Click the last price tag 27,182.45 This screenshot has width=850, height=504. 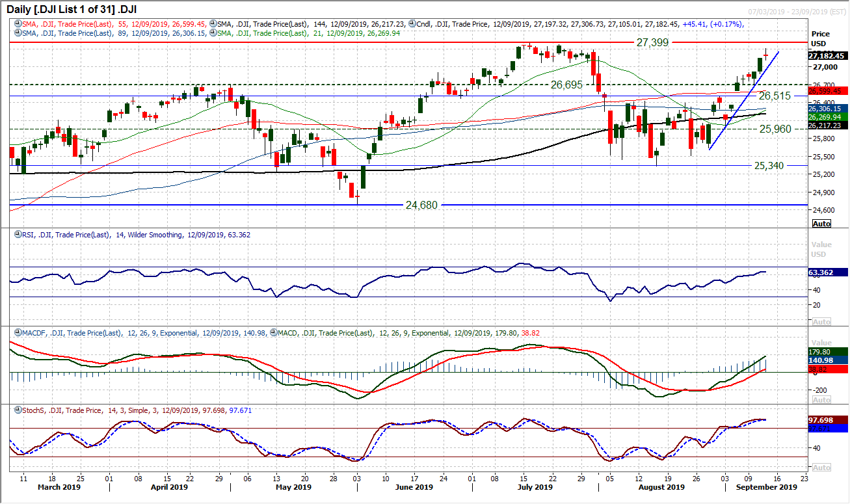(x=827, y=56)
